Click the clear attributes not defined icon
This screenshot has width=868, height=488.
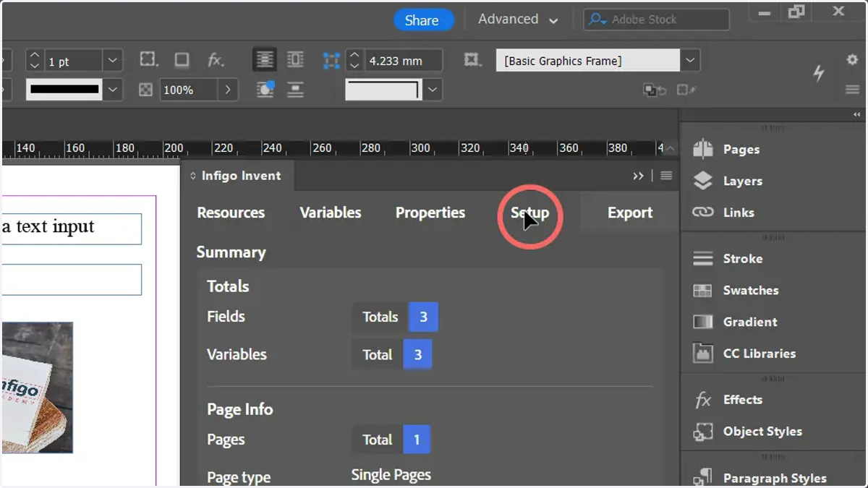[686, 90]
